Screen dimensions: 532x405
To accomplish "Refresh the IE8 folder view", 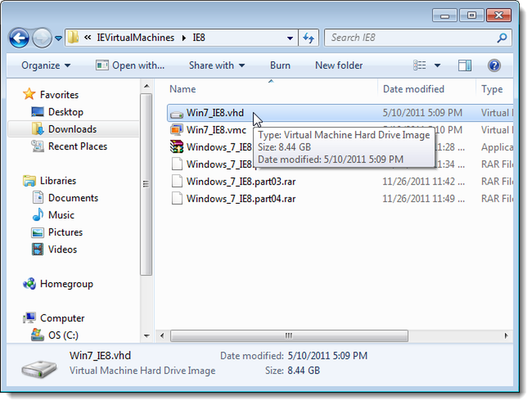I will [x=309, y=38].
